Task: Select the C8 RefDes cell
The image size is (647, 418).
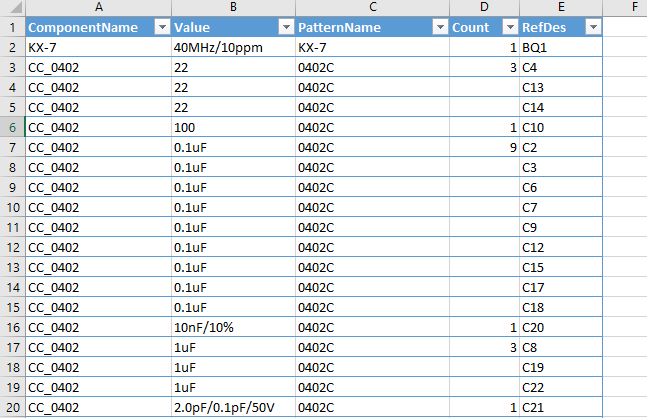Action: click(561, 347)
